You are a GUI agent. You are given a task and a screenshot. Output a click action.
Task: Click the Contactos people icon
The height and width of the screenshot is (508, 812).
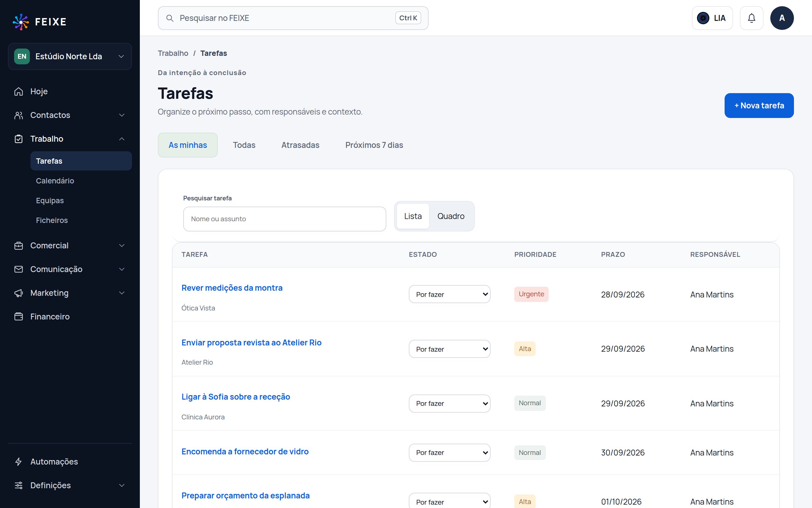[19, 115]
